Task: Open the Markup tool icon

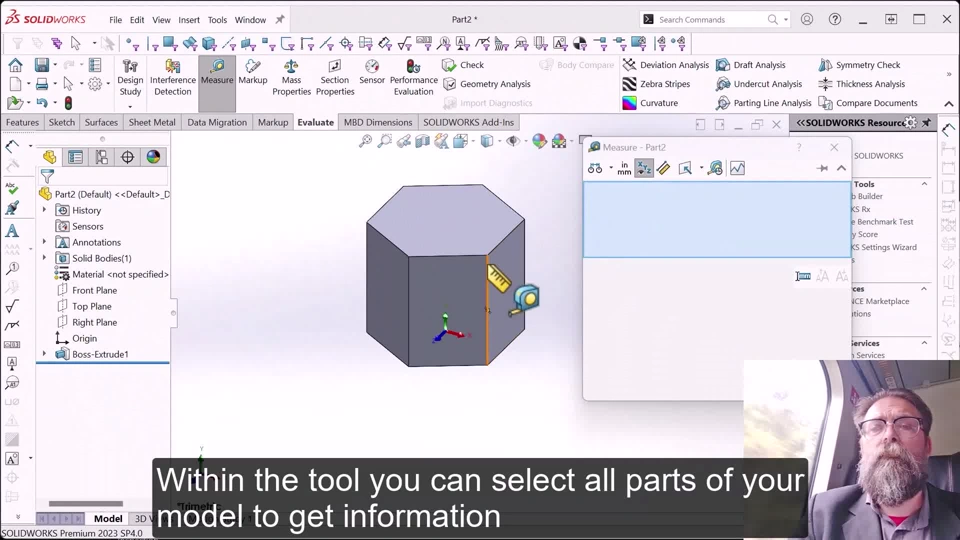Action: pos(253,72)
